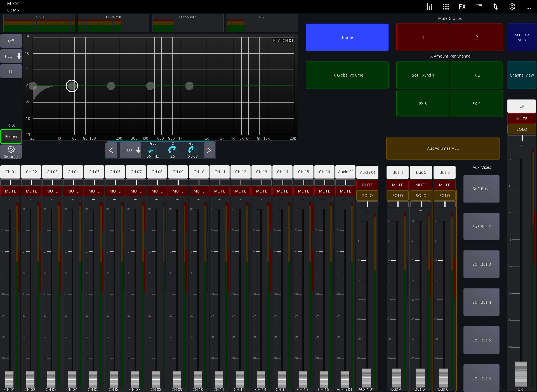Mute channel CH 05
The image size is (537, 392).
94,191
